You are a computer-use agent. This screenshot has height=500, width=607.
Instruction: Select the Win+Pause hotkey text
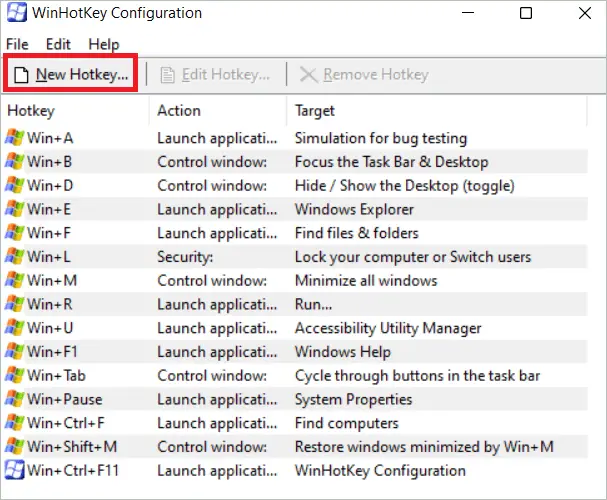65,399
